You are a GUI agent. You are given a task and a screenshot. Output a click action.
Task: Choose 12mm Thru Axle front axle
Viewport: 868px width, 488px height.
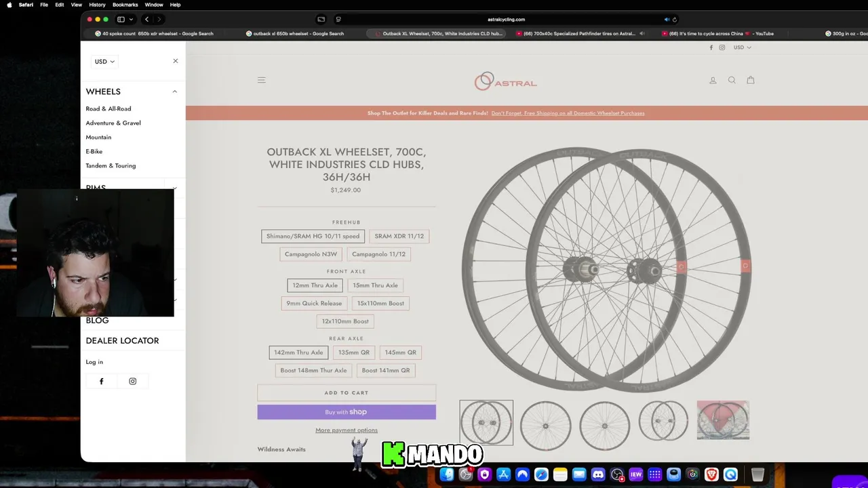point(315,285)
